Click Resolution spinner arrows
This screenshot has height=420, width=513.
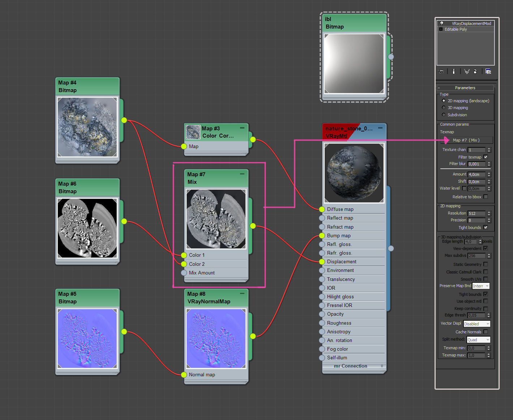coord(489,213)
